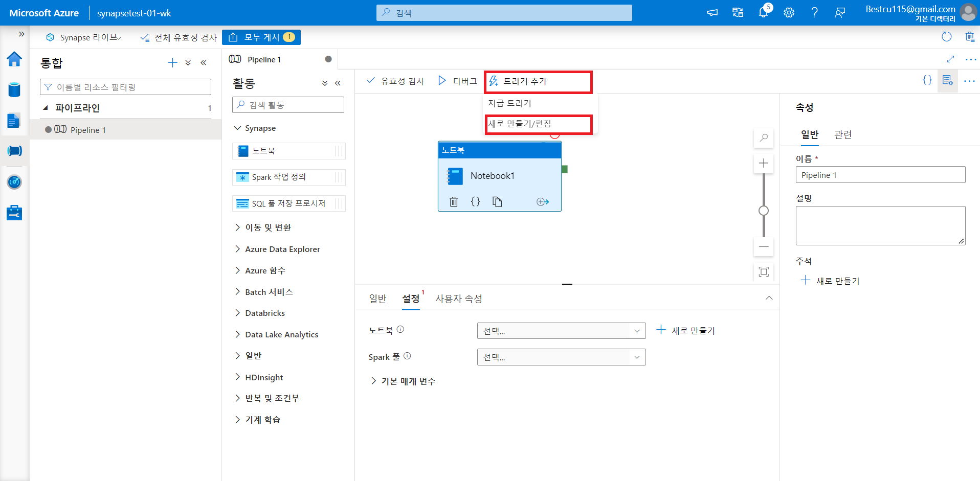The image size is (980, 481).
Task: Click the 설명 description textarea
Action: click(880, 225)
